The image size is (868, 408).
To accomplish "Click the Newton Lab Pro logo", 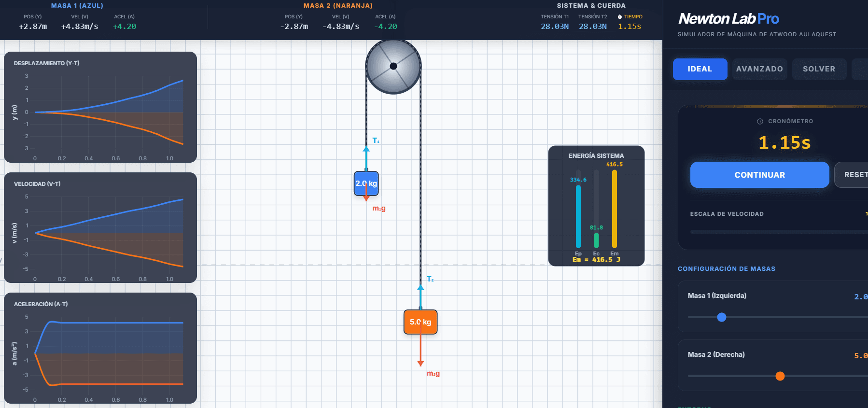I will [728, 19].
